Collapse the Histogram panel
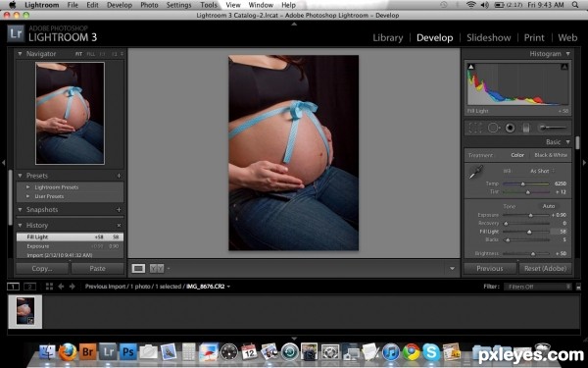The width and height of the screenshot is (588, 368). click(568, 54)
